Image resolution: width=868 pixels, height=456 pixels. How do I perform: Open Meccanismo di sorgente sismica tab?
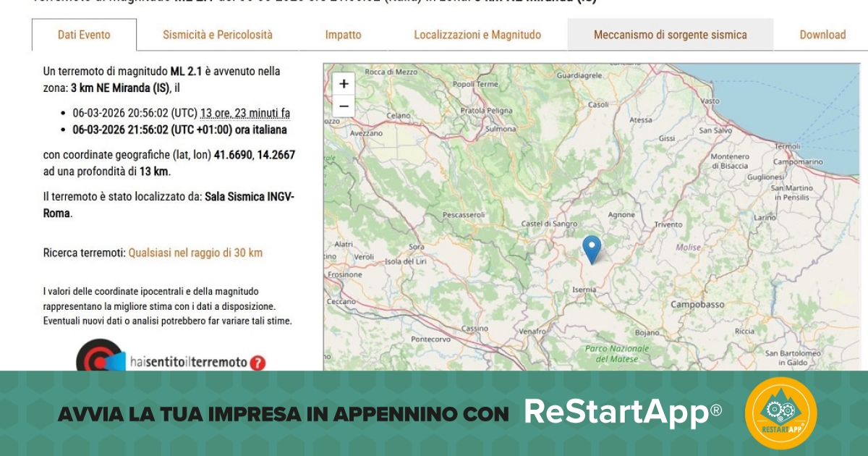pos(670,35)
